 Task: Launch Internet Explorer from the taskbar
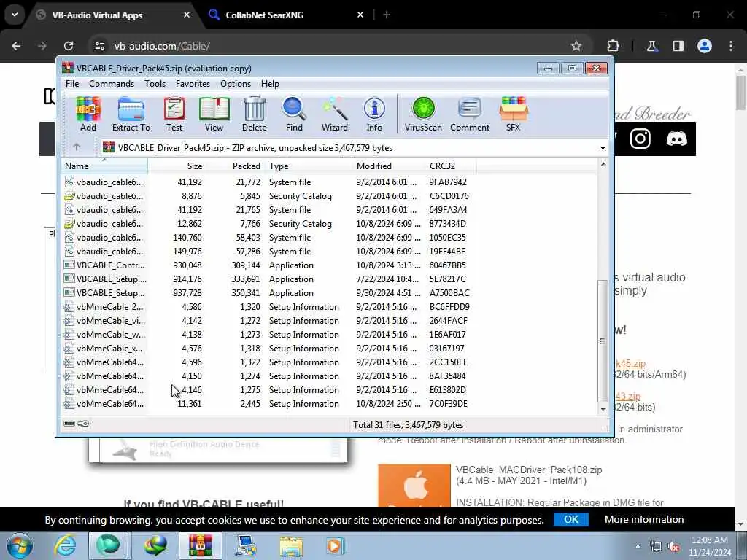pos(64,545)
